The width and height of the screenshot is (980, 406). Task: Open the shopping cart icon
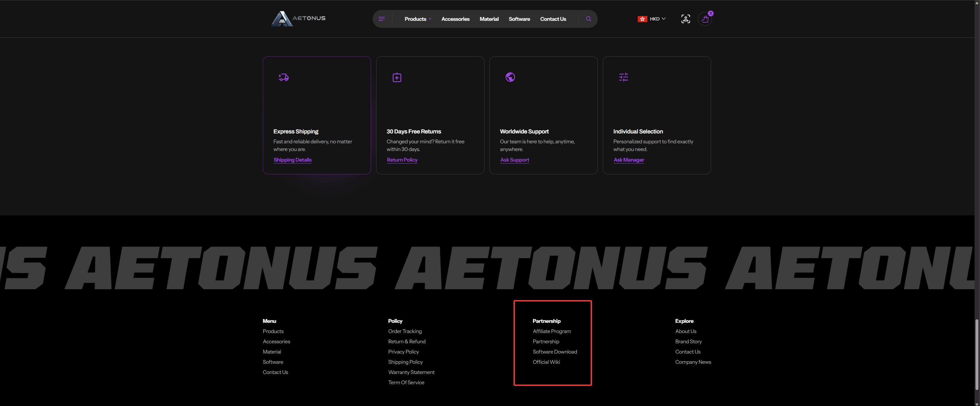tap(705, 20)
